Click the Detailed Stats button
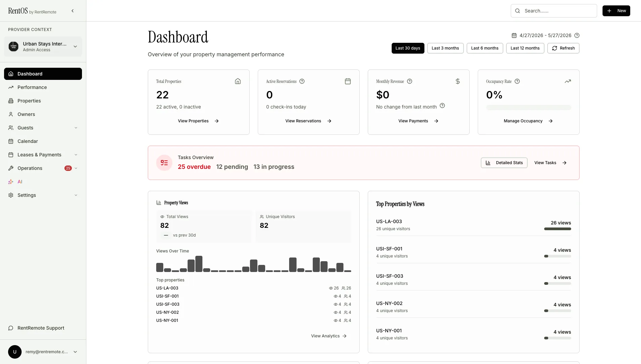Viewport: 641px width, 364px height. point(504,163)
